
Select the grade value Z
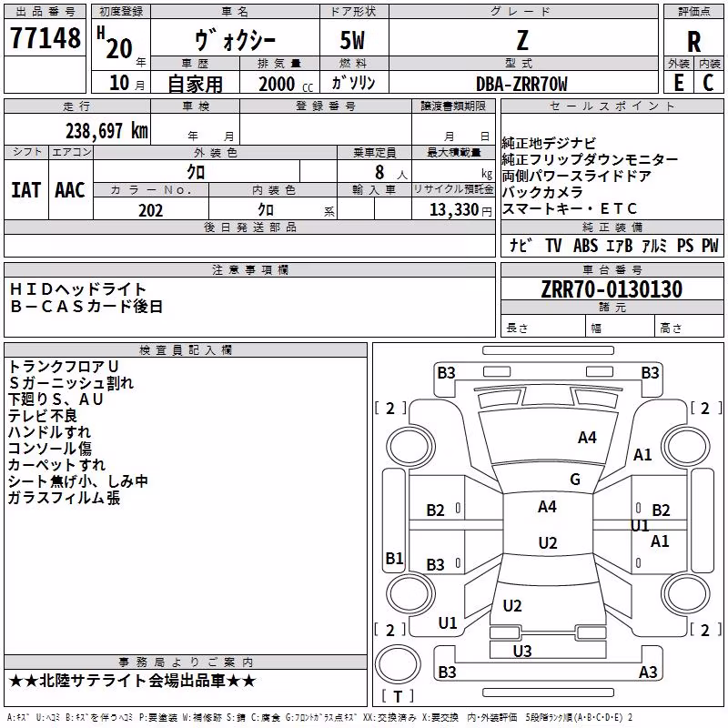(x=522, y=40)
